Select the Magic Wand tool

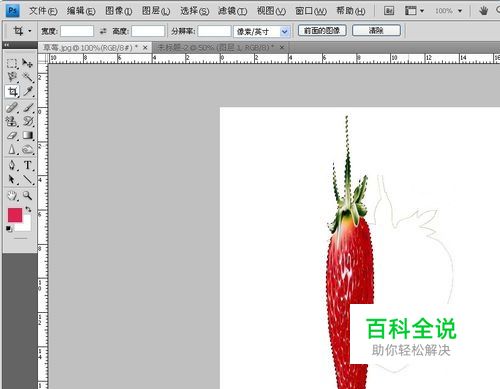28,77
